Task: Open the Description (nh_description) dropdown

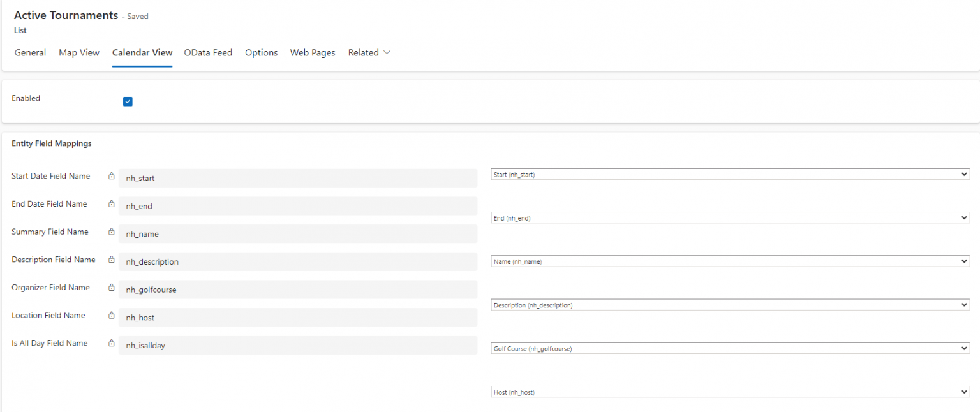Action: [730, 305]
